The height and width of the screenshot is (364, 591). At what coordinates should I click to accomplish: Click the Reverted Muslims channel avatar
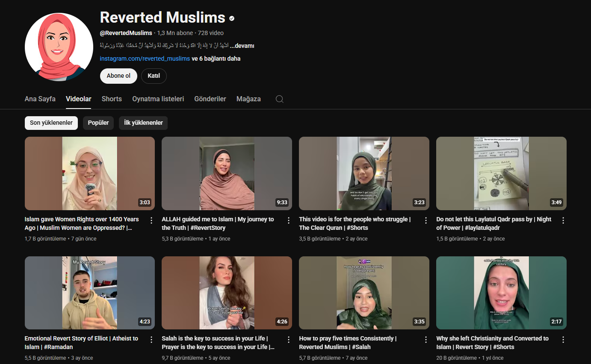[59, 47]
